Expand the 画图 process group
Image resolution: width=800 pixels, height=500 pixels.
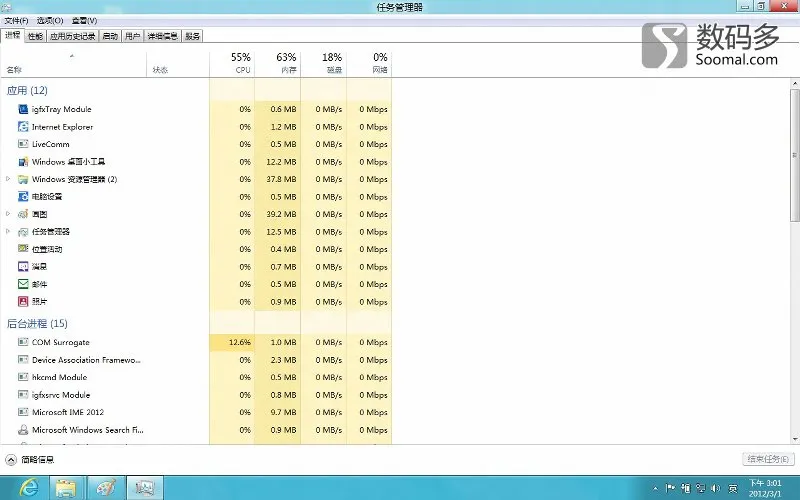[8, 214]
